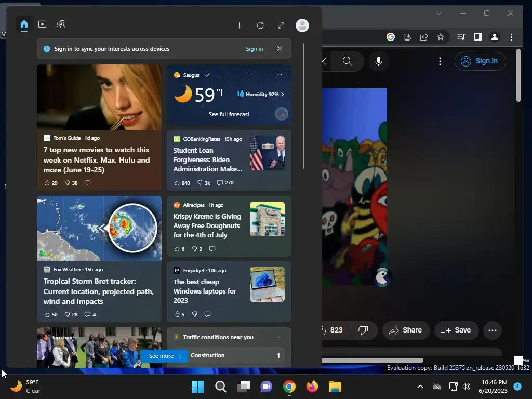Comment on the Engadget laptops story

pos(208,314)
